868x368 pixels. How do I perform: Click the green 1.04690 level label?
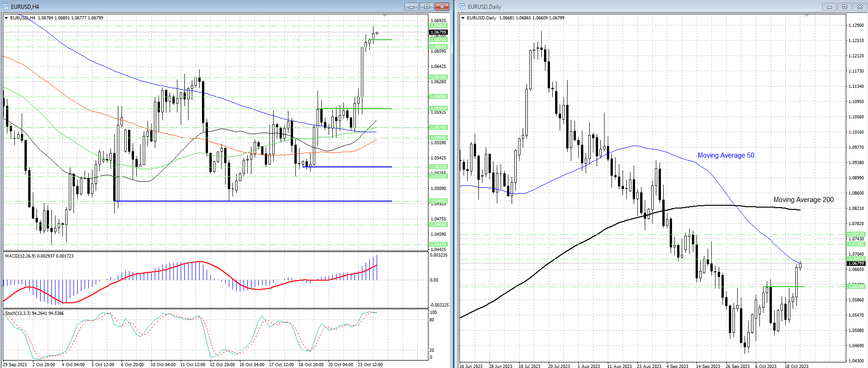(x=439, y=225)
